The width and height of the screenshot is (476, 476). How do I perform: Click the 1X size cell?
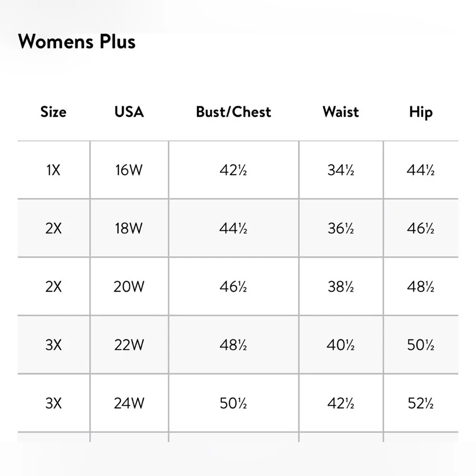pos(53,170)
